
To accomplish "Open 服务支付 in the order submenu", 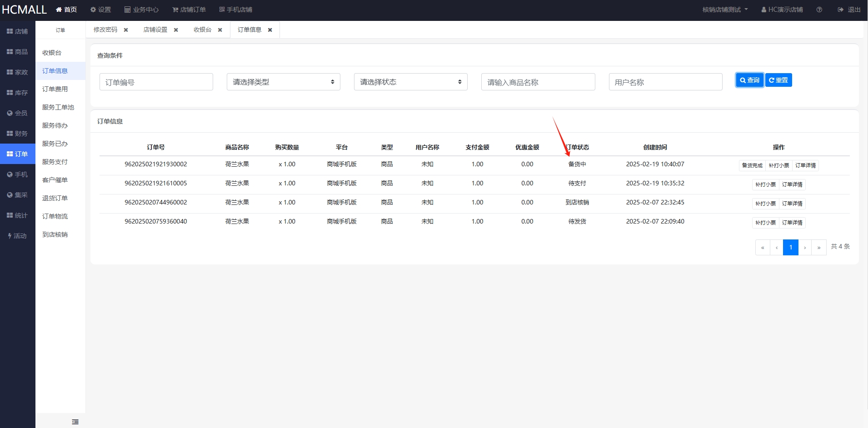I will 60,162.
